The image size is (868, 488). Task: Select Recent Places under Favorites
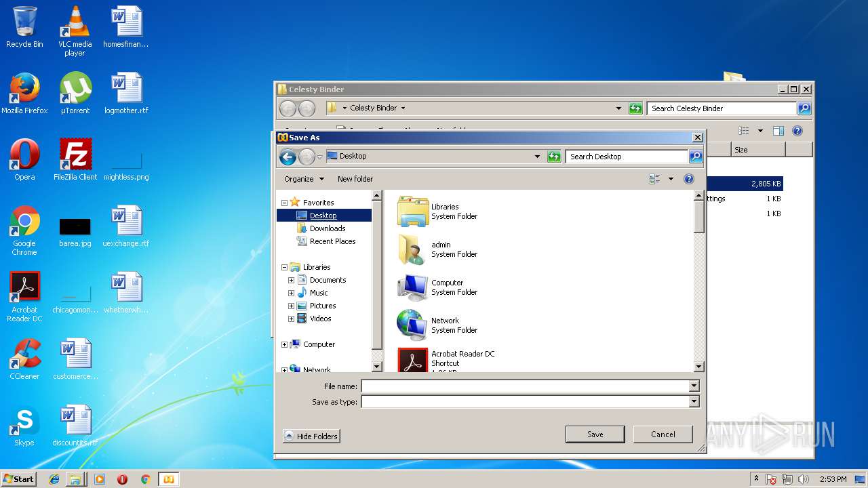tap(332, 241)
